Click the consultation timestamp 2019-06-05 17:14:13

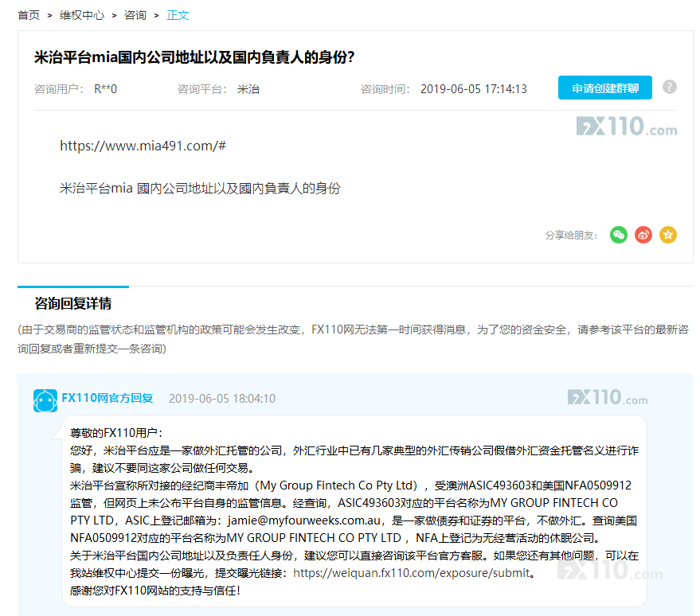(x=473, y=88)
